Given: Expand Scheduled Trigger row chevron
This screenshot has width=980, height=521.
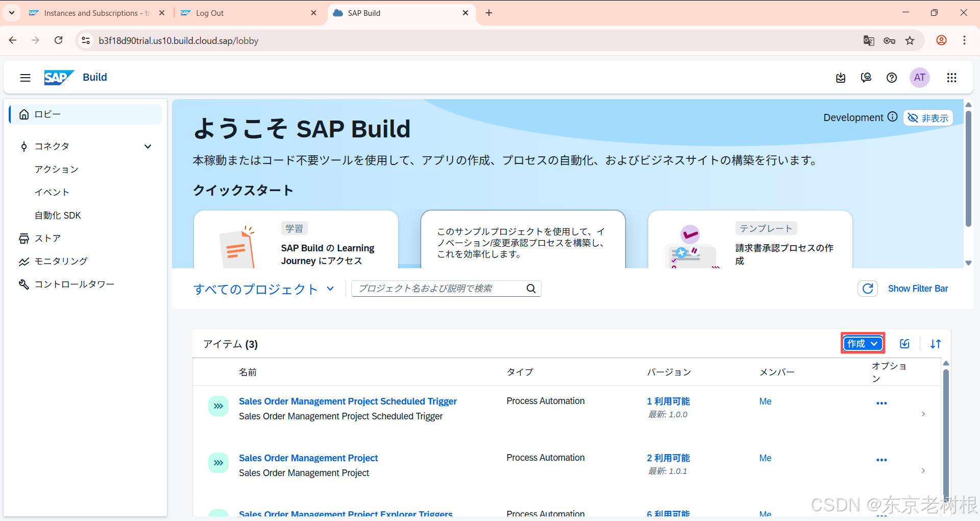Looking at the screenshot, I should [923, 414].
